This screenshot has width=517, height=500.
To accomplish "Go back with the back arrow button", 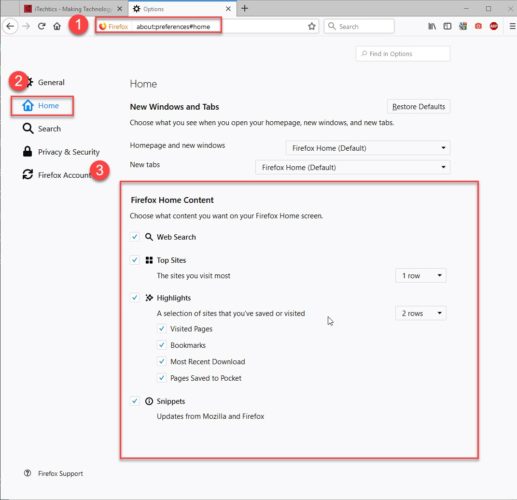I will [10, 26].
